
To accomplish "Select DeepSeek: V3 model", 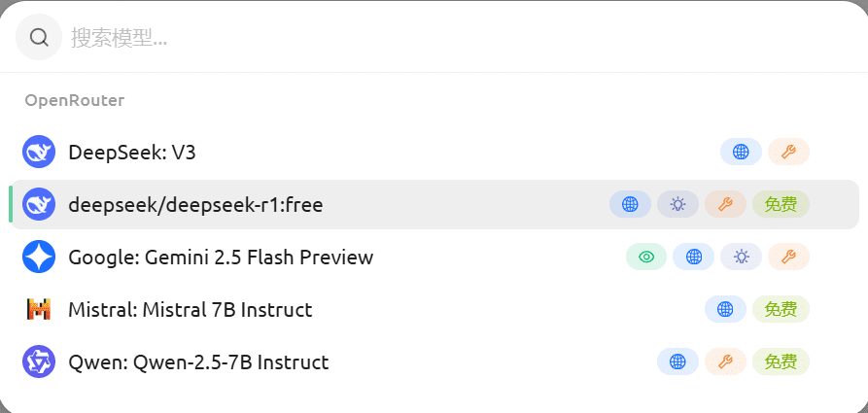I will [133, 152].
